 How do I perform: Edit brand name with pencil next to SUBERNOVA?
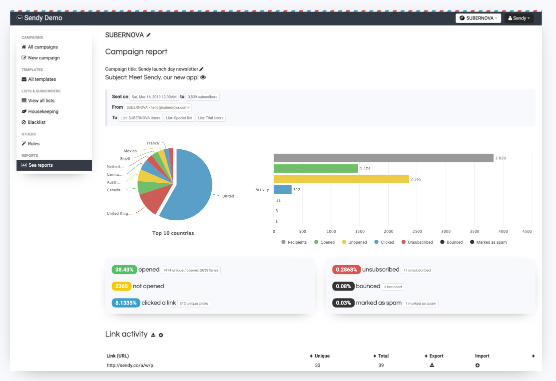click(149, 35)
